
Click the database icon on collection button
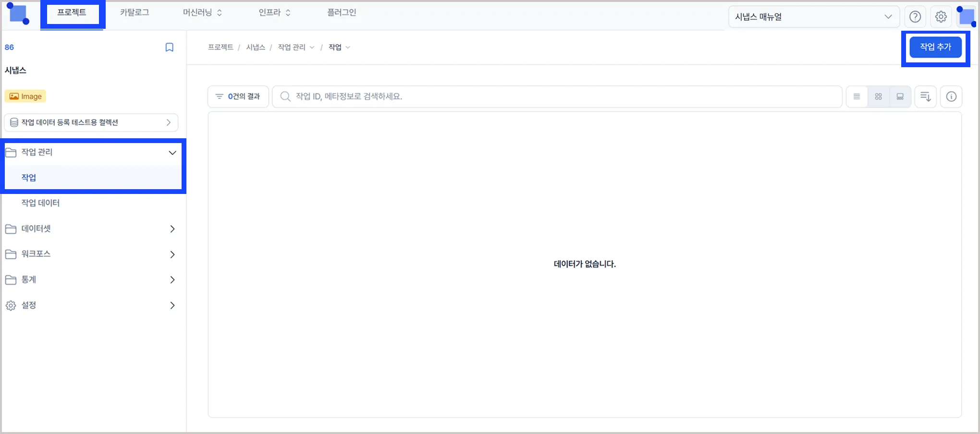(14, 122)
